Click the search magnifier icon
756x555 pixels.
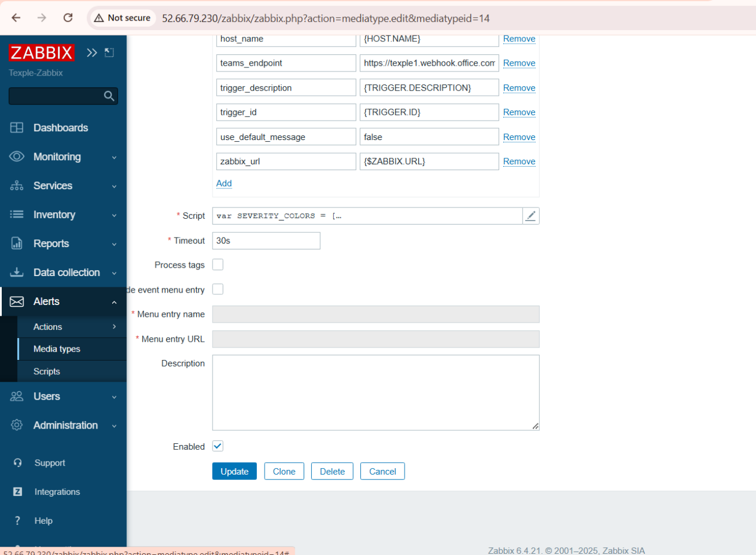coord(109,96)
